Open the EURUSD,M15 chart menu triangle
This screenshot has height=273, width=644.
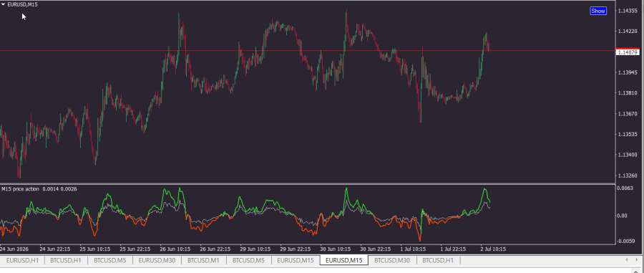pyautogui.click(x=4, y=4)
